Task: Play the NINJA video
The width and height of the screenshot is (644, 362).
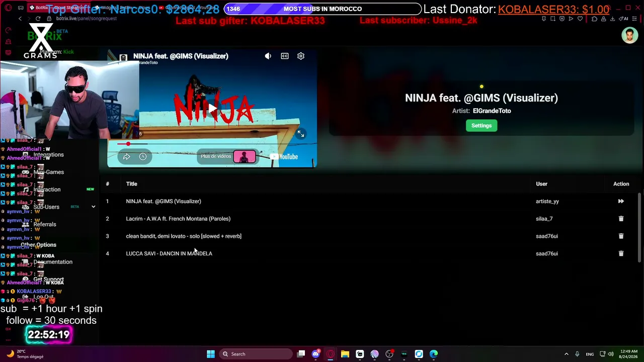Action: click(x=212, y=108)
